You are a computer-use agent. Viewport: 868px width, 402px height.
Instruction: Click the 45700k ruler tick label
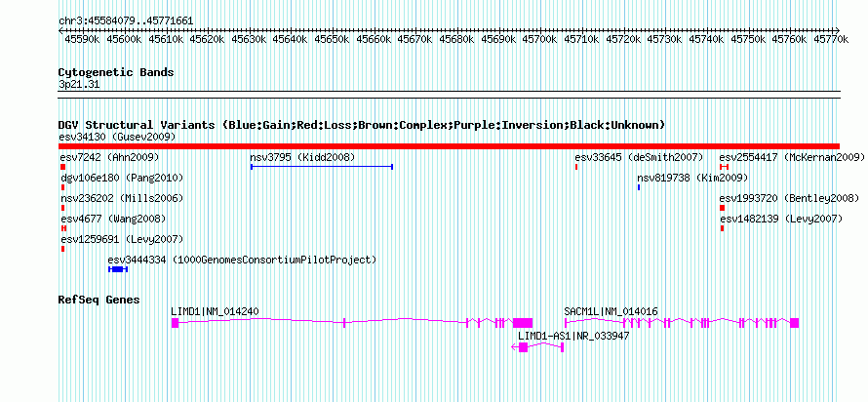click(x=540, y=39)
